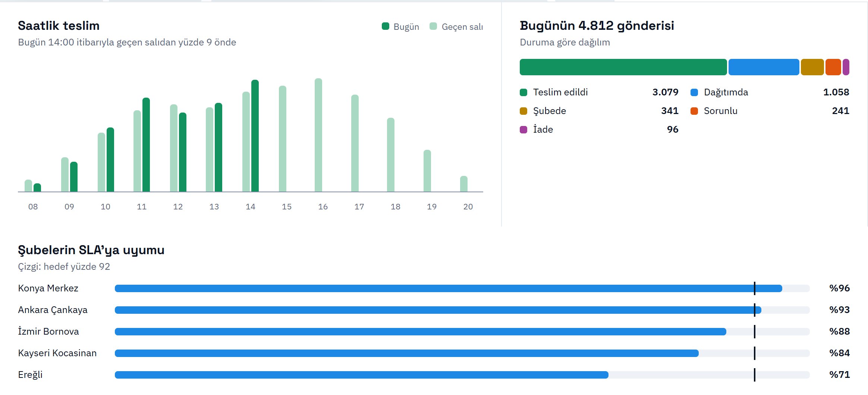The image size is (868, 395).
Task: Click today's dark green bar at 14
Action: (255, 136)
